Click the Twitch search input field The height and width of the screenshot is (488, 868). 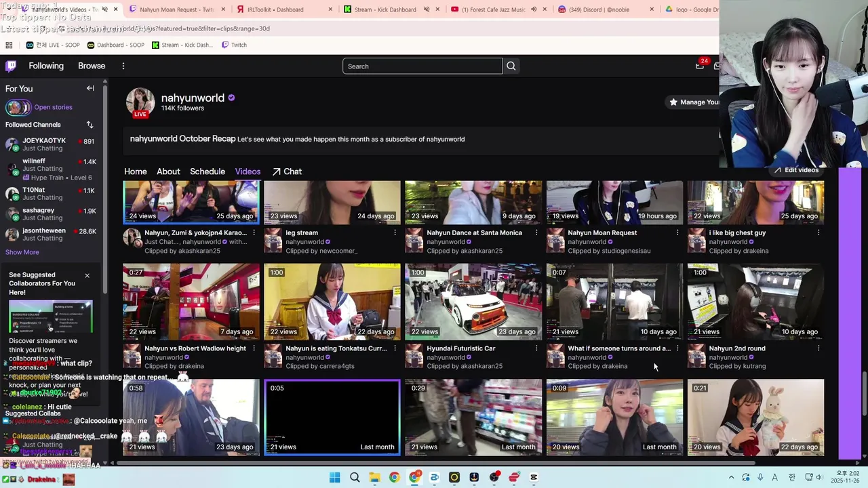point(422,66)
